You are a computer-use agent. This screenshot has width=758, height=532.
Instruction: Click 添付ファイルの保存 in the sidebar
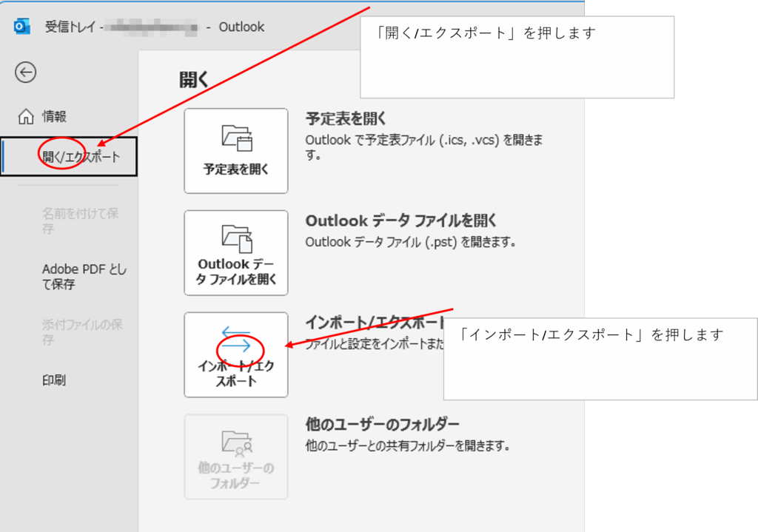click(81, 332)
